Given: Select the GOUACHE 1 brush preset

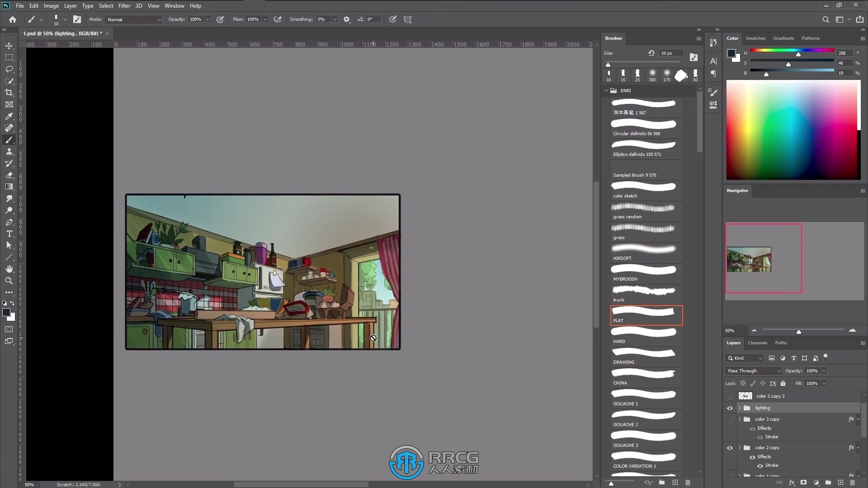Looking at the screenshot, I should pyautogui.click(x=646, y=399).
